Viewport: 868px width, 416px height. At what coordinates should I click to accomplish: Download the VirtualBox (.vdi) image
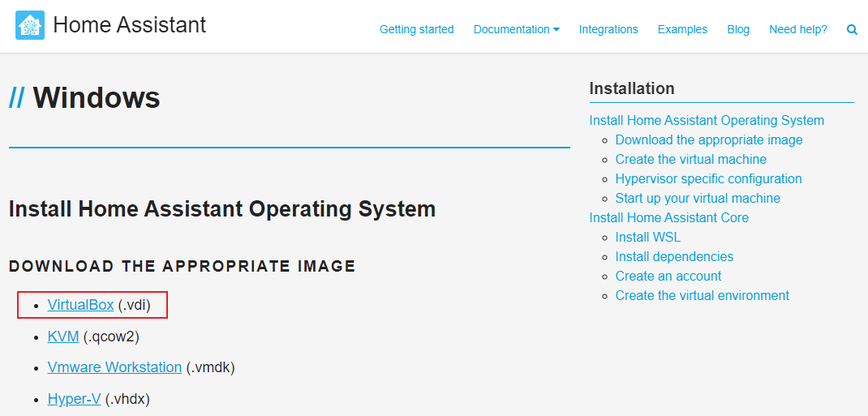[x=80, y=305]
